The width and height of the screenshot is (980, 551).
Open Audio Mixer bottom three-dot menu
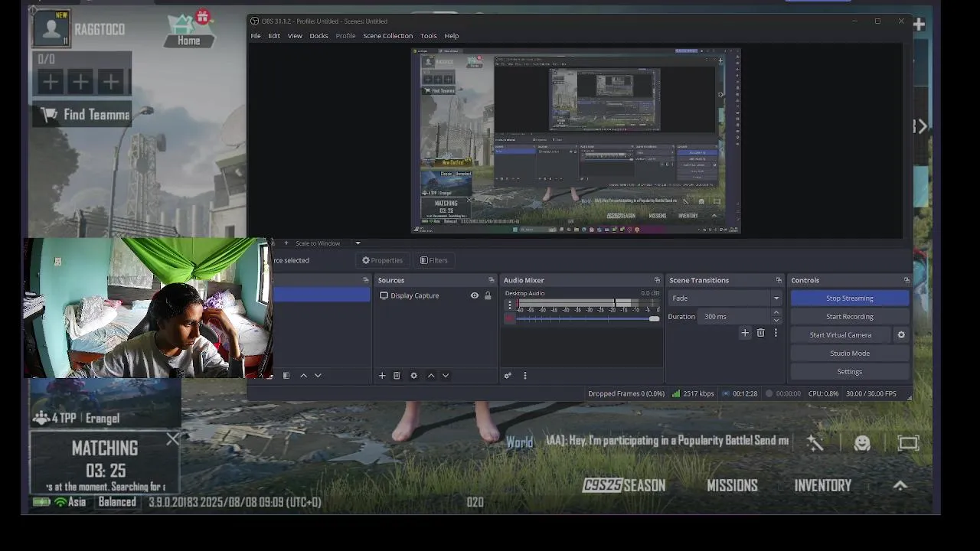point(525,376)
